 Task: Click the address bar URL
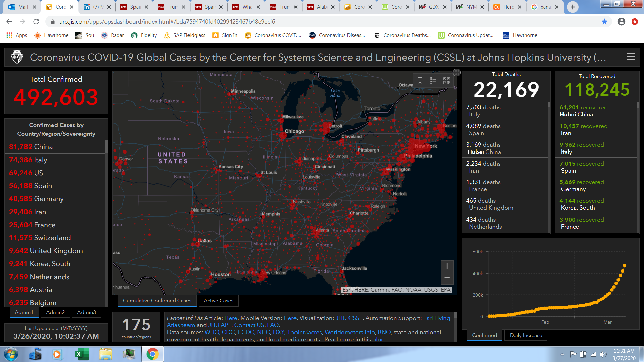167,22
